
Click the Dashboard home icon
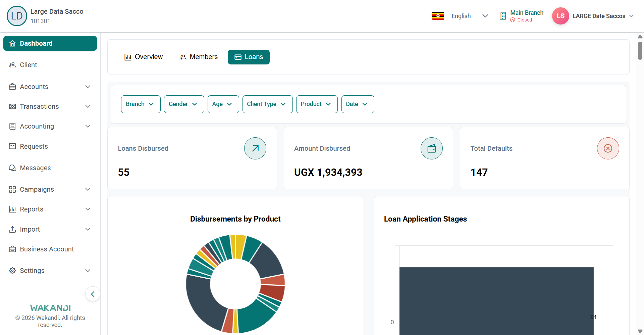click(x=12, y=43)
